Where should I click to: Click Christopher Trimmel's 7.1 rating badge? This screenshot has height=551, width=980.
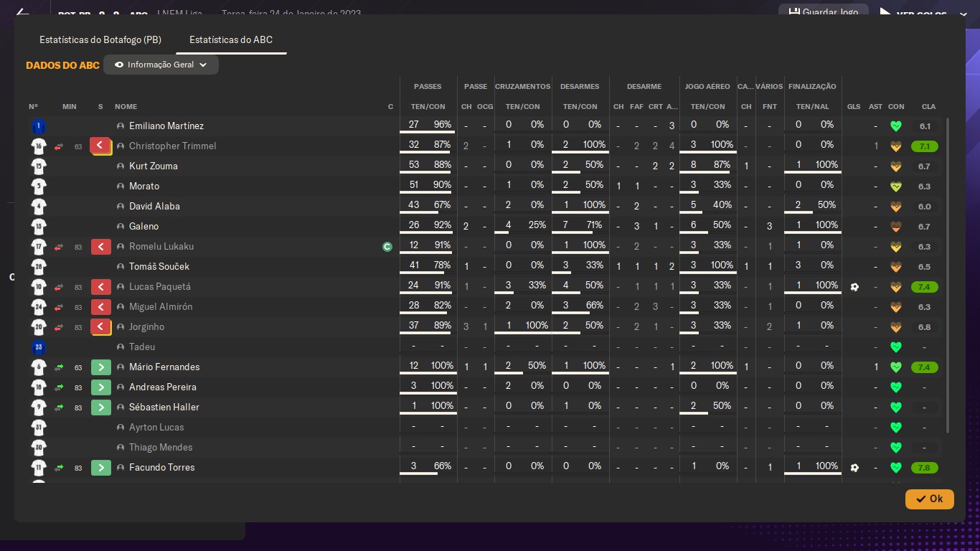924,146
